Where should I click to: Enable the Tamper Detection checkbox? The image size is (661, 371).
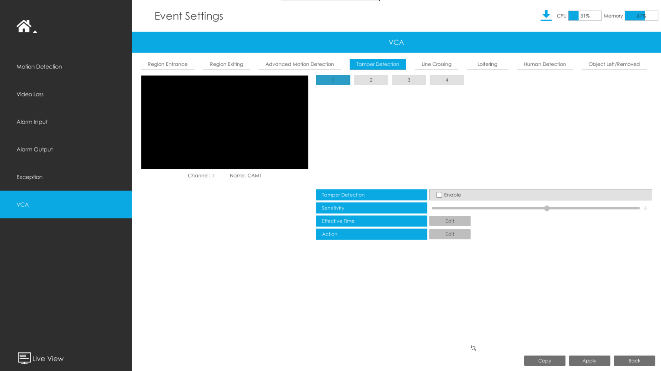click(x=439, y=195)
